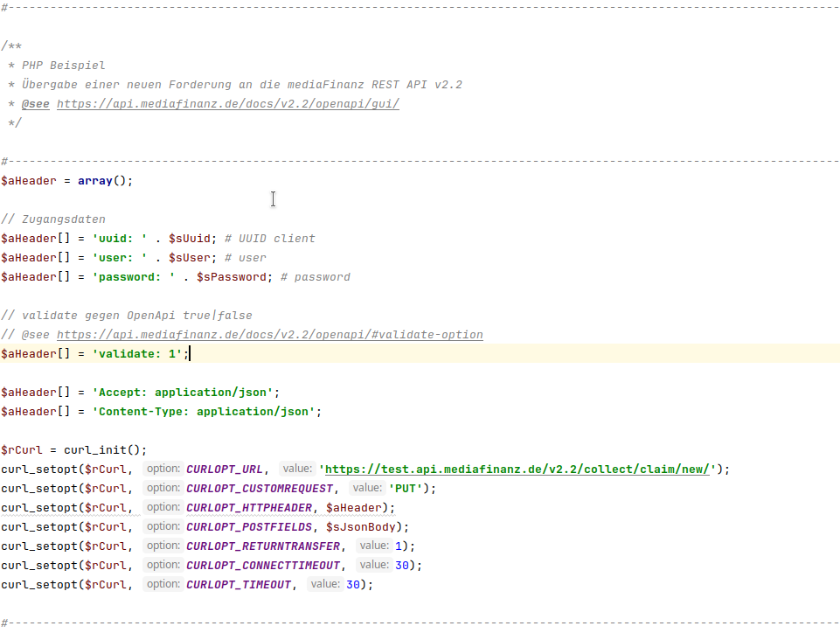Select the 'user: ' string literal

tap(120, 258)
